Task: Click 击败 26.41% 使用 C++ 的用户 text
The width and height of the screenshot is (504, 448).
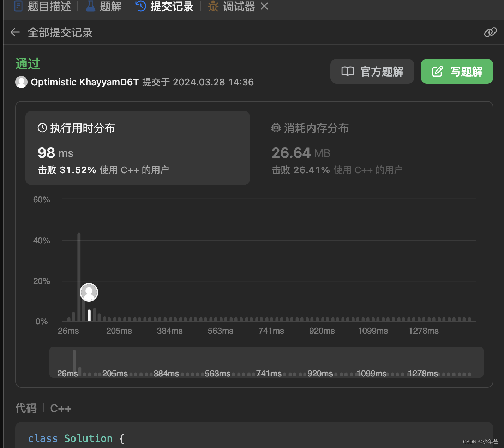Action: point(337,170)
